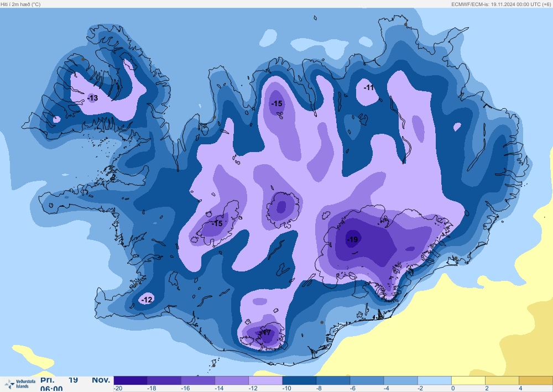Click the legend tick label '-16'
Screen dimensions: 553x392
click(x=185, y=389)
